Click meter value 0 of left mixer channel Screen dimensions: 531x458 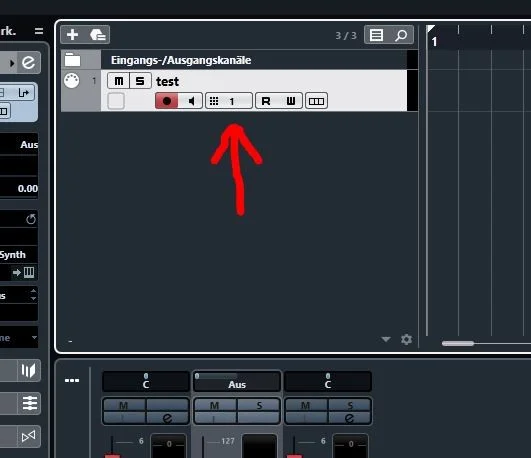pyautogui.click(x=169, y=444)
